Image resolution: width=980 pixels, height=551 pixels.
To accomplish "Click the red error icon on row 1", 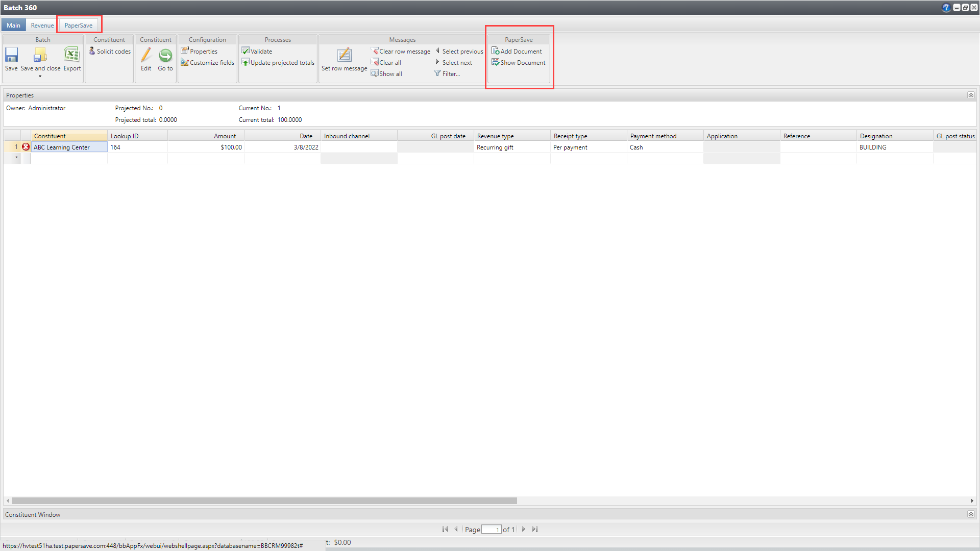I will 26,147.
